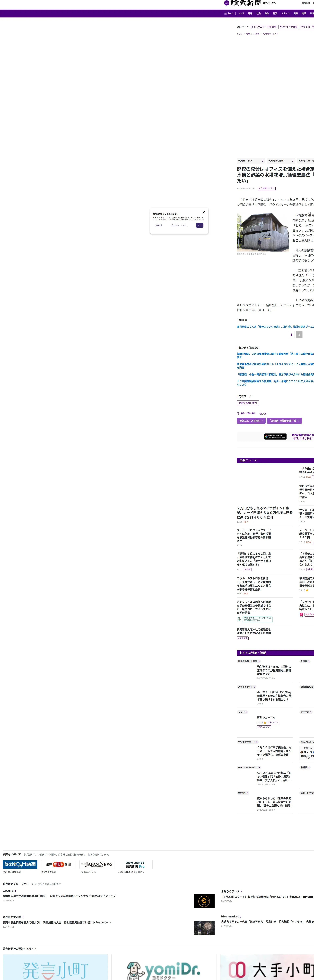This screenshot has width=314, height=980.
Task: Open the 読売中高生新聞 logo
Action: [x=58, y=864]
